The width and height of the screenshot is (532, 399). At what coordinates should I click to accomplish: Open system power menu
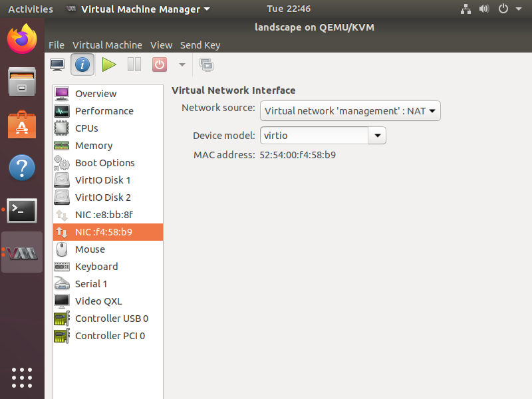[503, 9]
